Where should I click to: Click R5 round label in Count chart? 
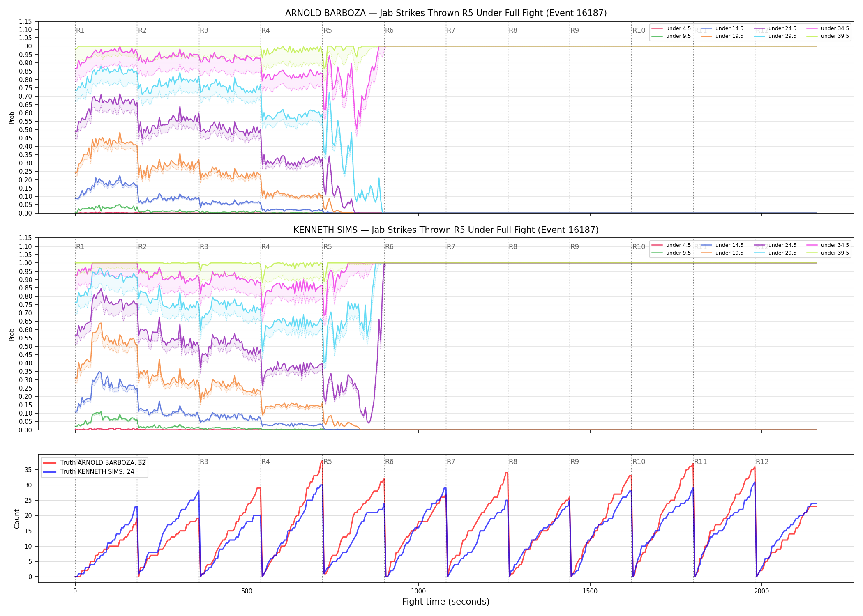tap(328, 462)
